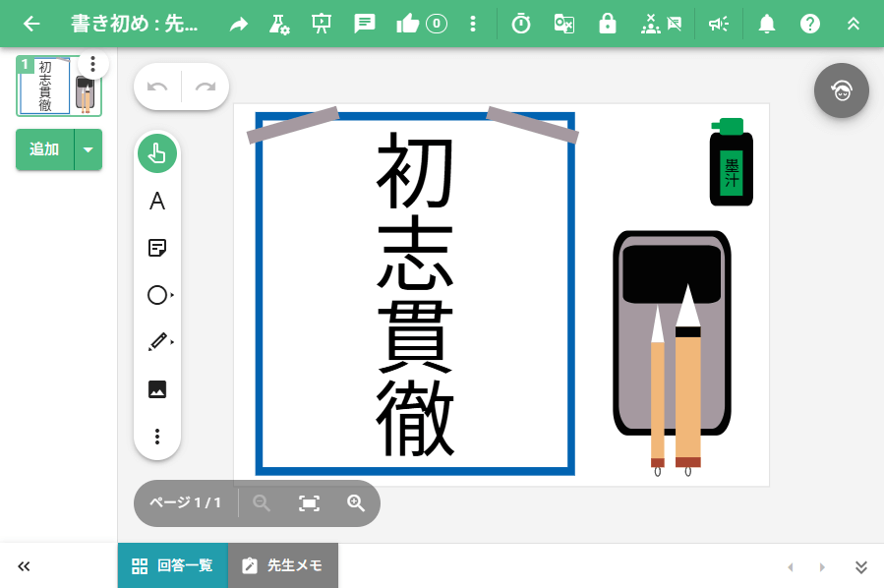Viewport: 884px width, 588px height.
Task: Open the 回答一覧 tab
Action: tap(173, 565)
